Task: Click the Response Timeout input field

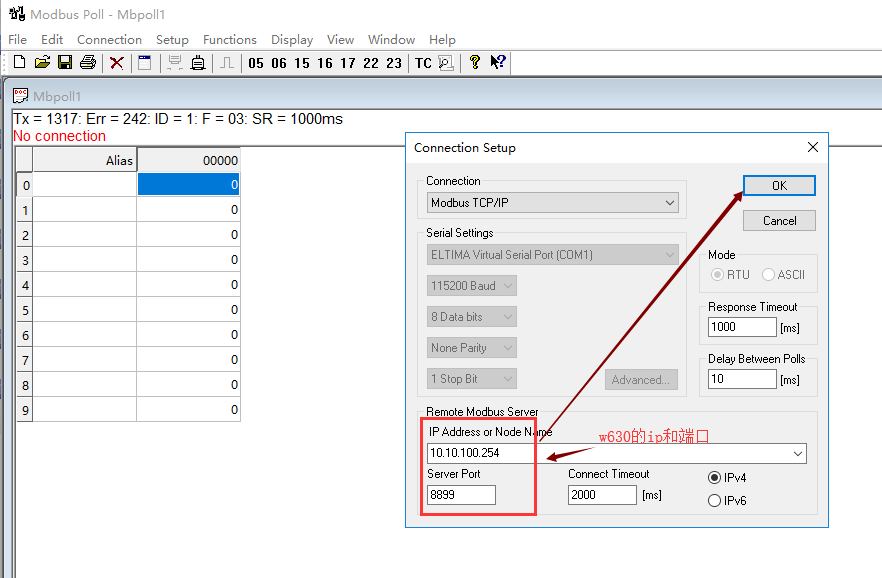Action: pyautogui.click(x=741, y=327)
